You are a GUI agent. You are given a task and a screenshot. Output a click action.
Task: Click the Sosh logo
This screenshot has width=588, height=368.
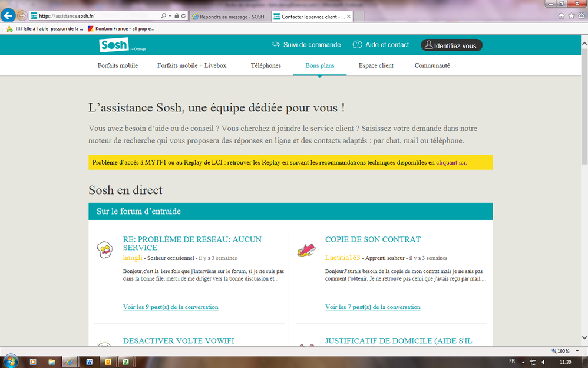pos(114,44)
